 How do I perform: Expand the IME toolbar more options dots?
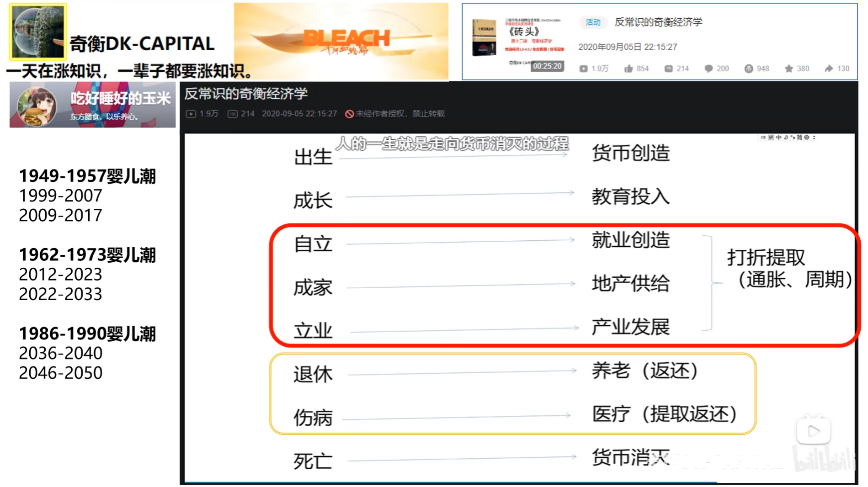[814, 137]
